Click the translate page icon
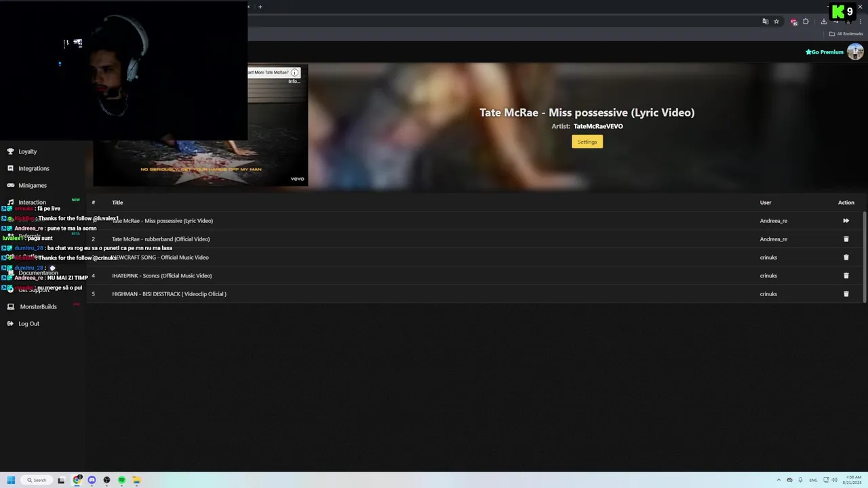The image size is (868, 488). click(765, 21)
